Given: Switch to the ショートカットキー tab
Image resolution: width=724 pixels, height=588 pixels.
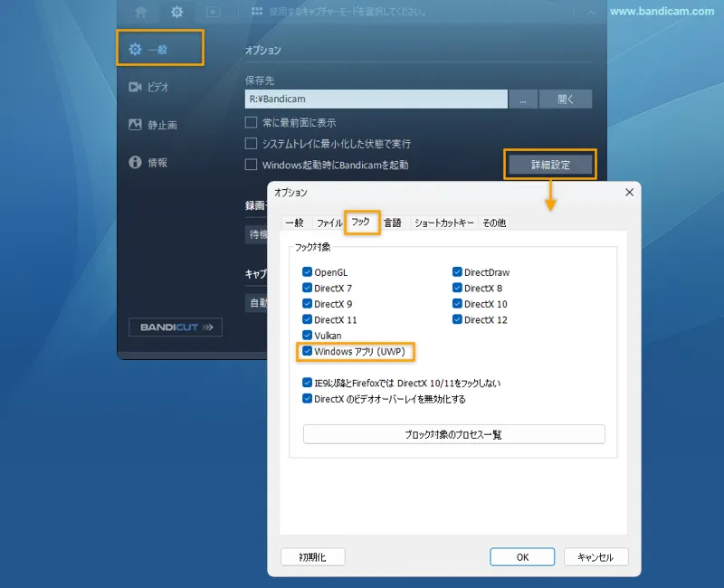Looking at the screenshot, I should (443, 223).
